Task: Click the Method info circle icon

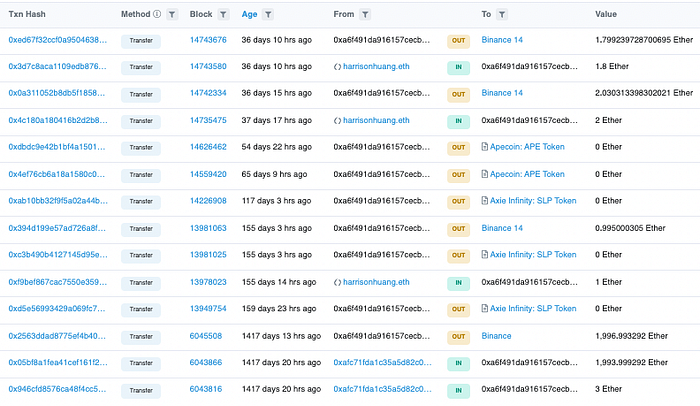Action: [x=157, y=14]
